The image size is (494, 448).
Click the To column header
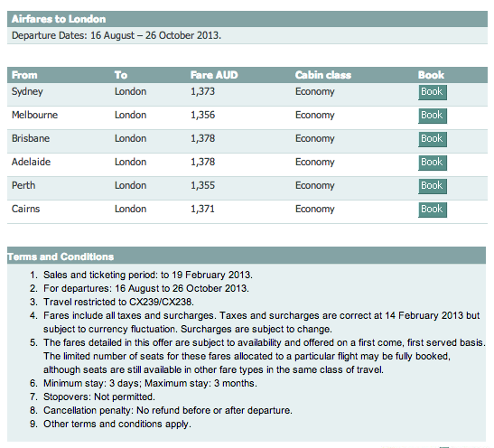pyautogui.click(x=121, y=75)
